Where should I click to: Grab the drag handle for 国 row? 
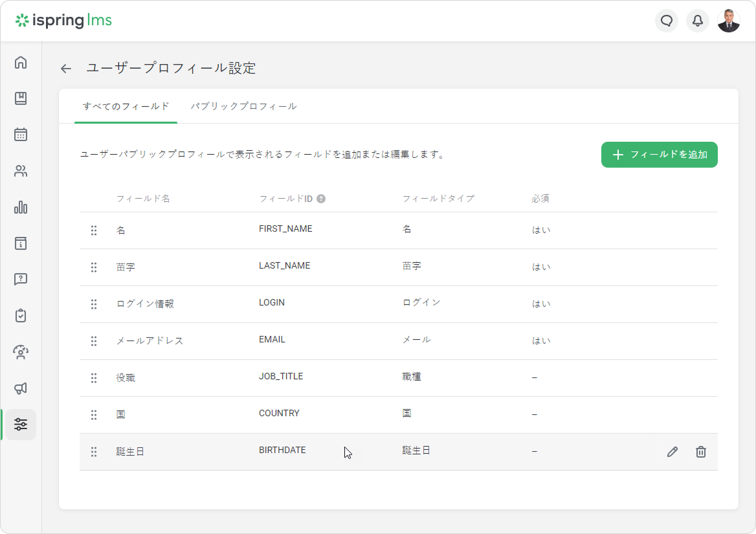point(94,415)
